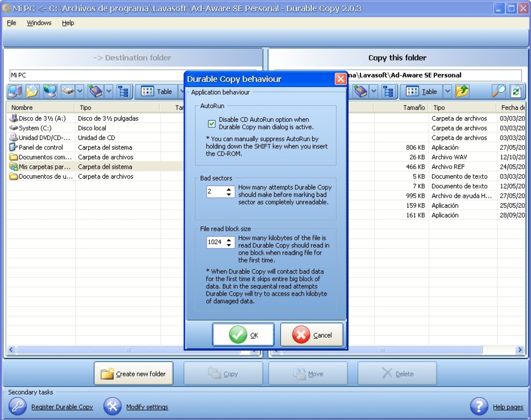Image resolution: width=531 pixels, height=420 pixels.
Task: Click the Durable Copy title bar icon
Action: [x=6, y=8]
